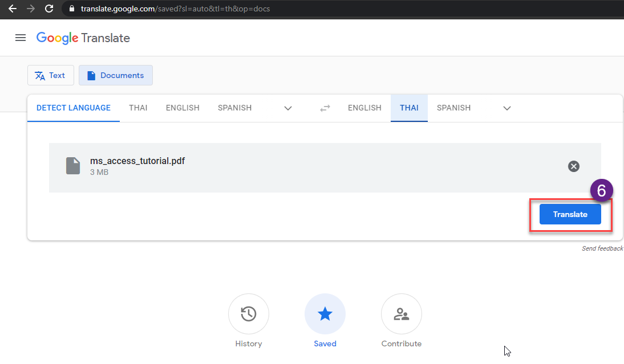This screenshot has height=364, width=624.
Task: Click the Google Translate logo
Action: tap(83, 38)
